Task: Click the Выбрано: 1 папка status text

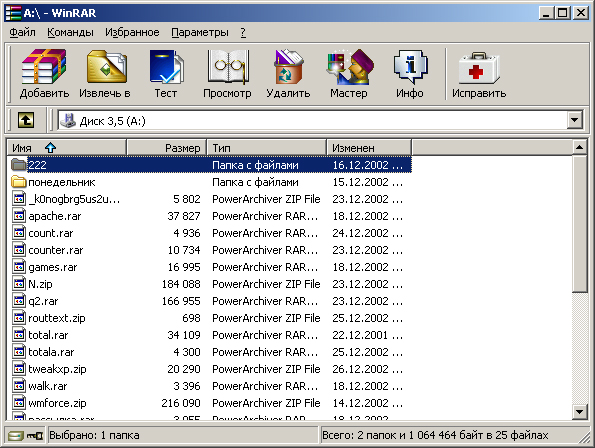Action: coord(94,435)
